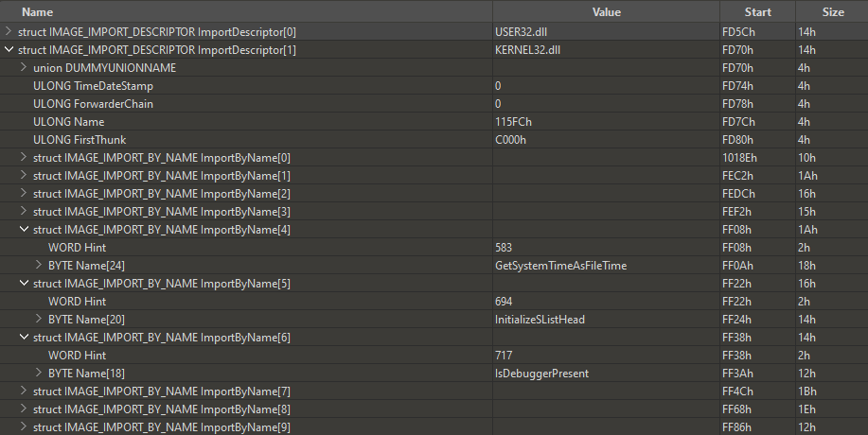Click the FF24h start address cell
This screenshot has height=435, width=868.
[x=757, y=319]
